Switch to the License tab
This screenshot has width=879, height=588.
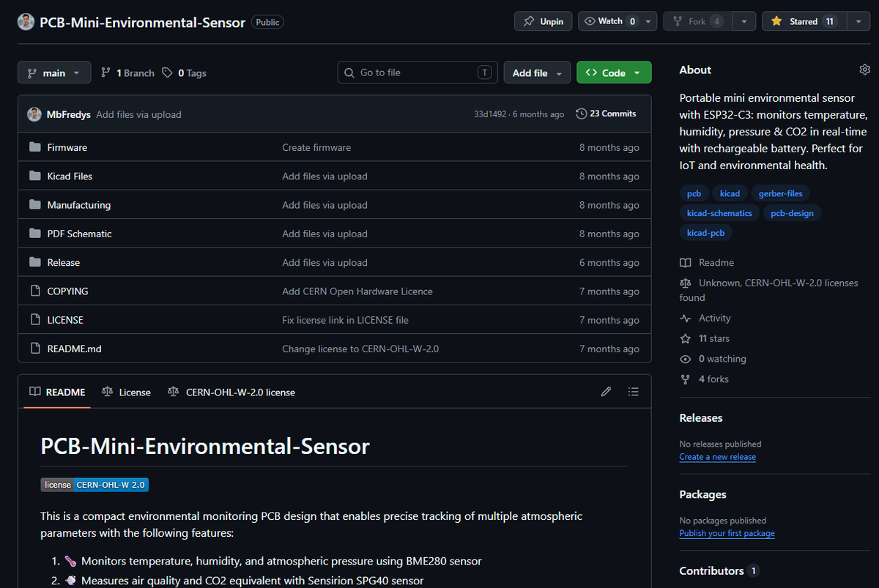click(126, 392)
